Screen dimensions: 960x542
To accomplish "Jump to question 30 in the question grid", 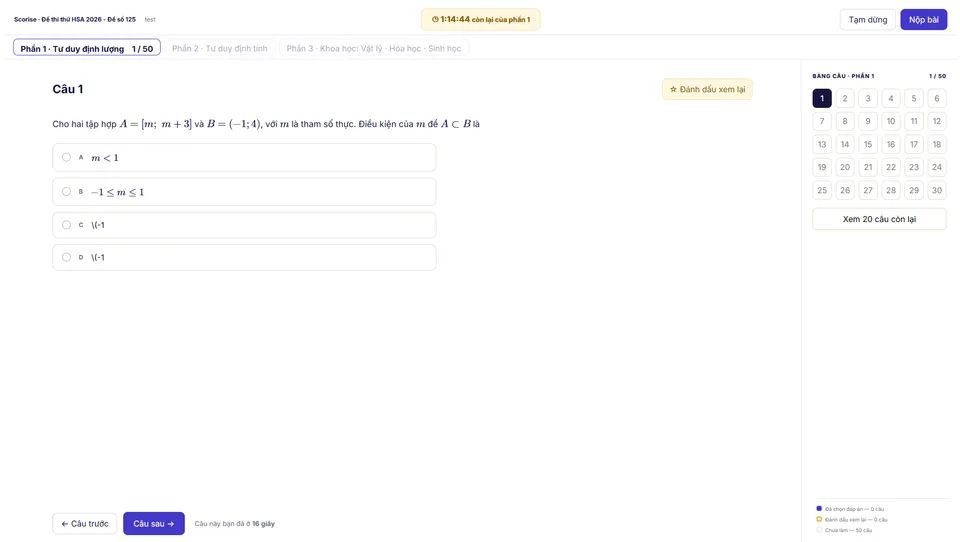I will 937,190.
